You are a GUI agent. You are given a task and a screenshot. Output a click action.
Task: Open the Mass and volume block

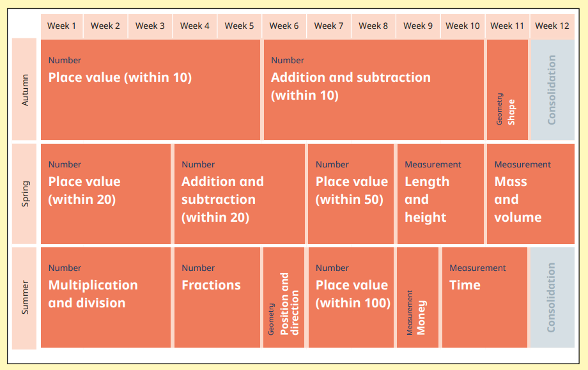tap(530, 194)
